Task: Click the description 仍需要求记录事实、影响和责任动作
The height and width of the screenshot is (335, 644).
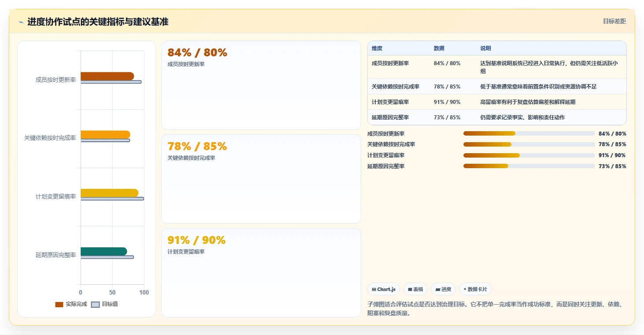Action: 522,118
